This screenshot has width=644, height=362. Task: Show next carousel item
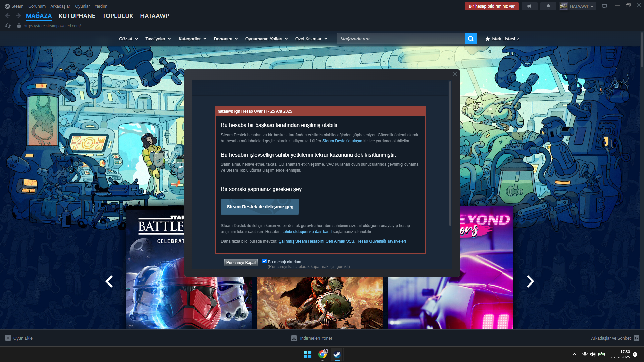(x=530, y=281)
